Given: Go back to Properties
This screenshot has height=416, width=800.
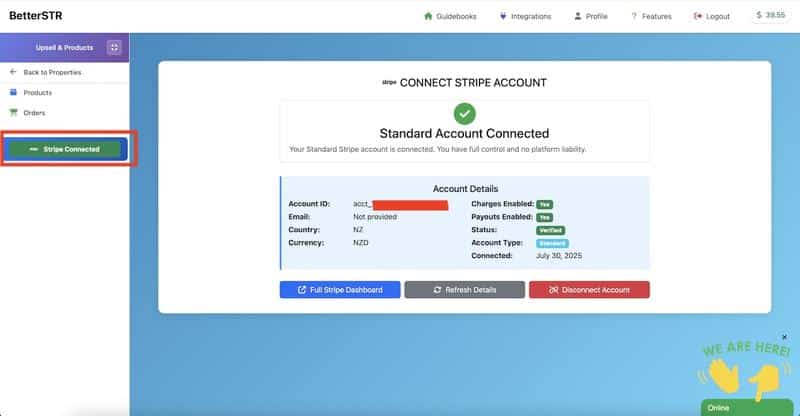Looking at the screenshot, I should 52,72.
